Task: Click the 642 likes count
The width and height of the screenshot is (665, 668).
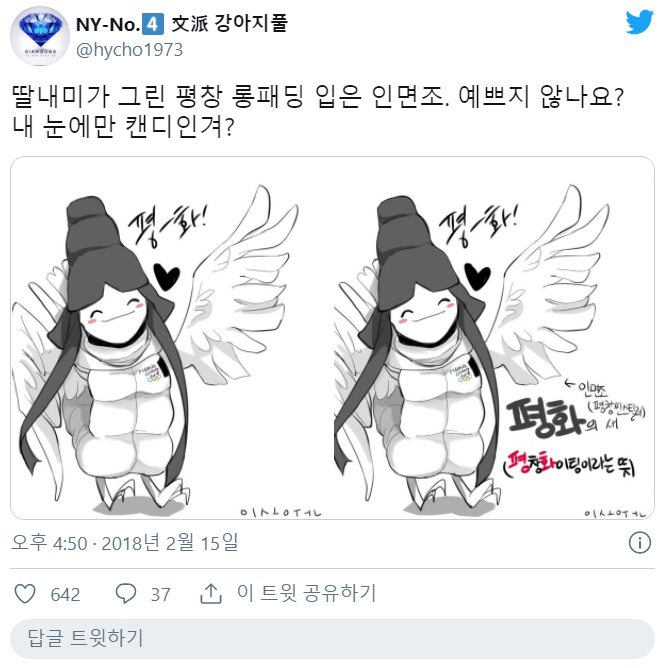Action: point(65,595)
